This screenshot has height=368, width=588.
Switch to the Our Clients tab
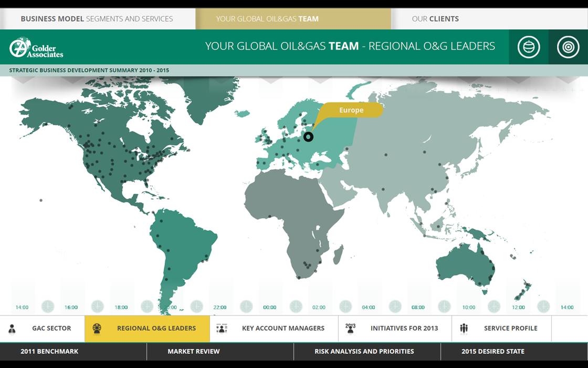(x=435, y=19)
